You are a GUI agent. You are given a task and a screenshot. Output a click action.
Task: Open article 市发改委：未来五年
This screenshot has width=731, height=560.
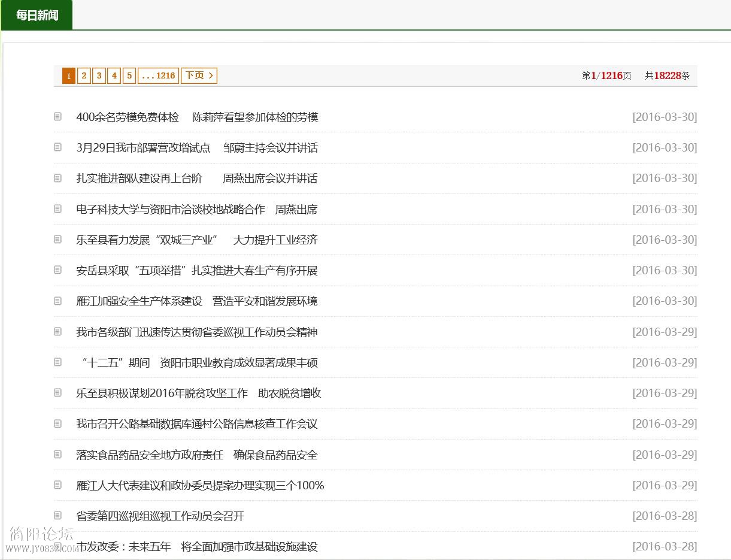[x=197, y=547]
